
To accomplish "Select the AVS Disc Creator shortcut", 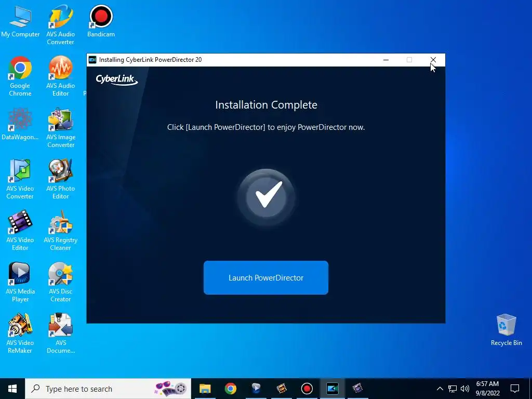I will 60,282.
